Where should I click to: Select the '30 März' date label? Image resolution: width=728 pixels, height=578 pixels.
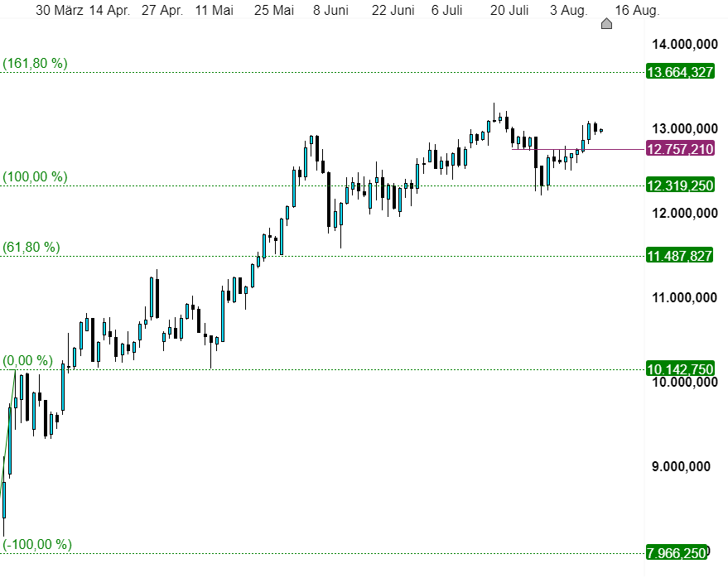point(60,10)
